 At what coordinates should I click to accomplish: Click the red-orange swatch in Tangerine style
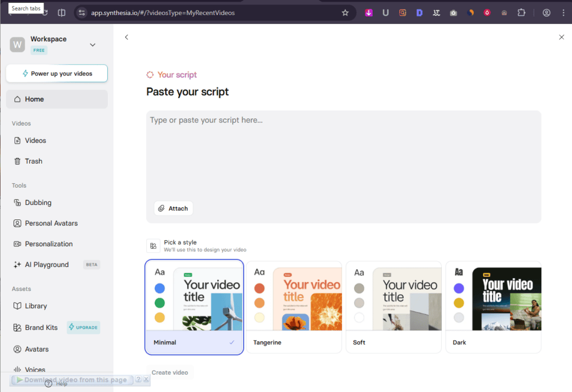(x=259, y=289)
